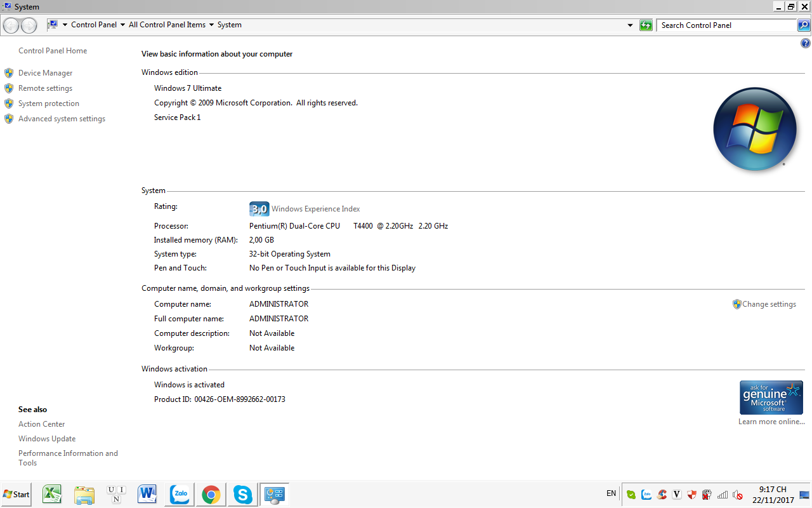Click the search magnifier icon
This screenshot has width=812, height=508.
click(804, 25)
